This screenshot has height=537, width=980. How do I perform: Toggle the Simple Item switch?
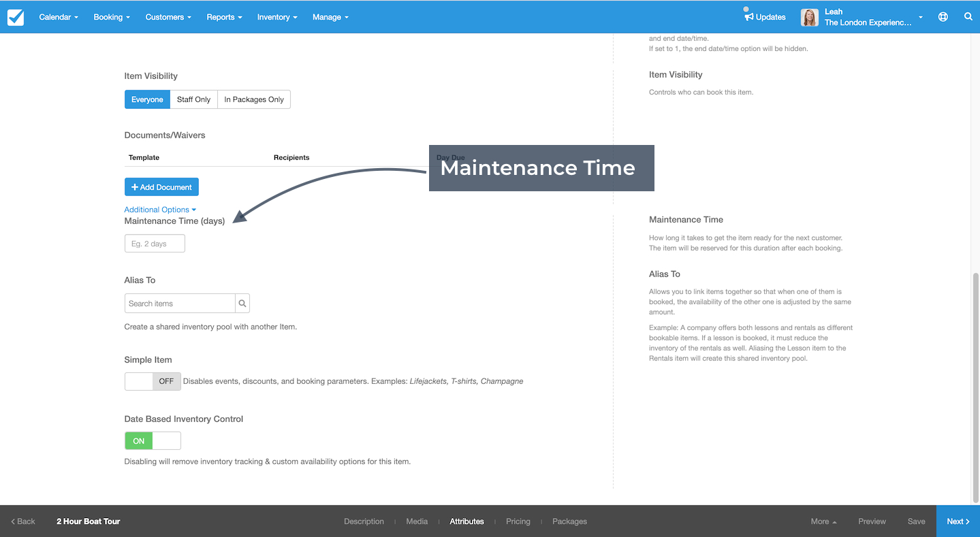coord(153,381)
